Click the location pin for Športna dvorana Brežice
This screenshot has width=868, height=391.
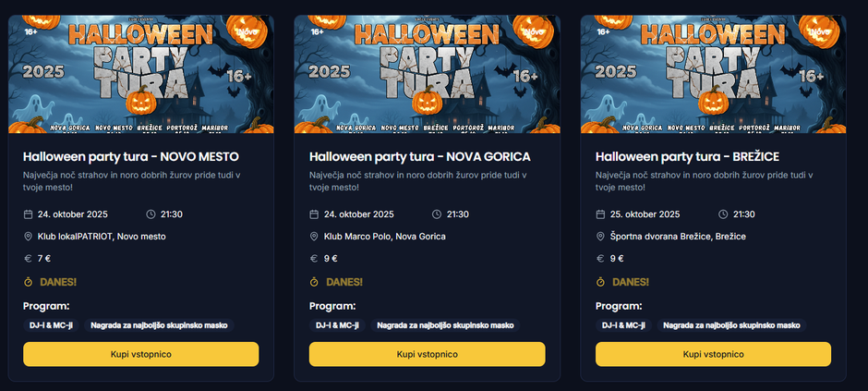point(600,237)
